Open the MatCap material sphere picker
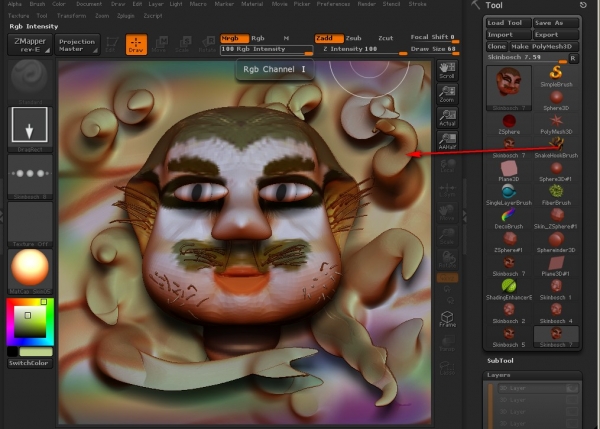Viewport: 600px width, 429px height. coord(30,271)
